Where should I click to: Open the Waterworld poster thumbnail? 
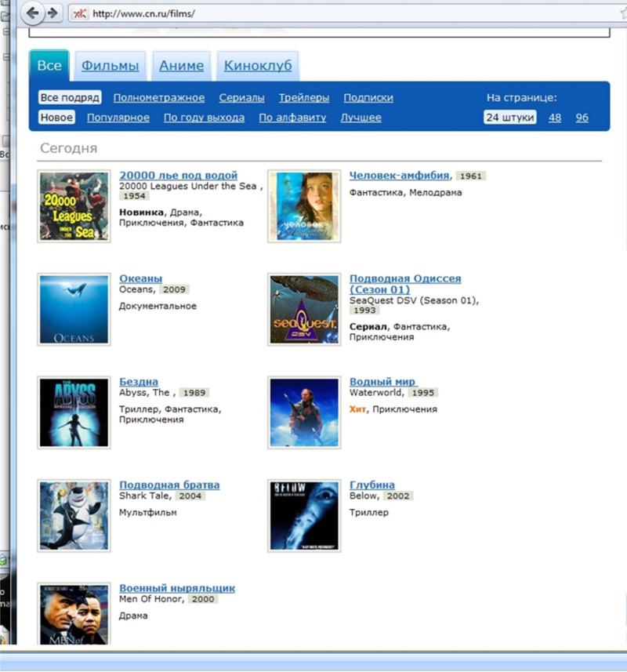point(304,412)
